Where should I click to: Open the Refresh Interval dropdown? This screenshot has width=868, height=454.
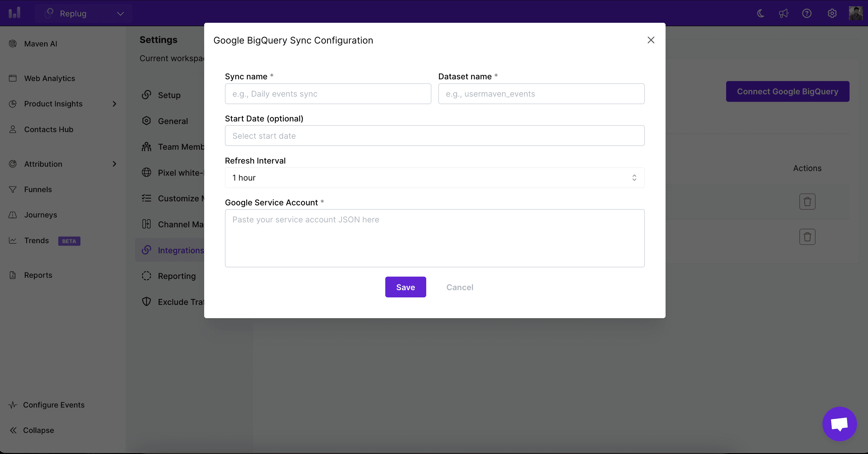click(434, 178)
